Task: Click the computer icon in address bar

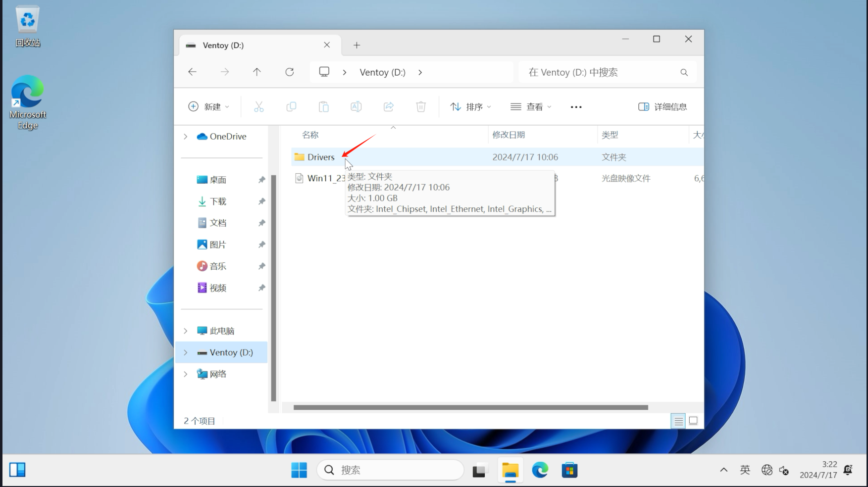Action: click(324, 72)
